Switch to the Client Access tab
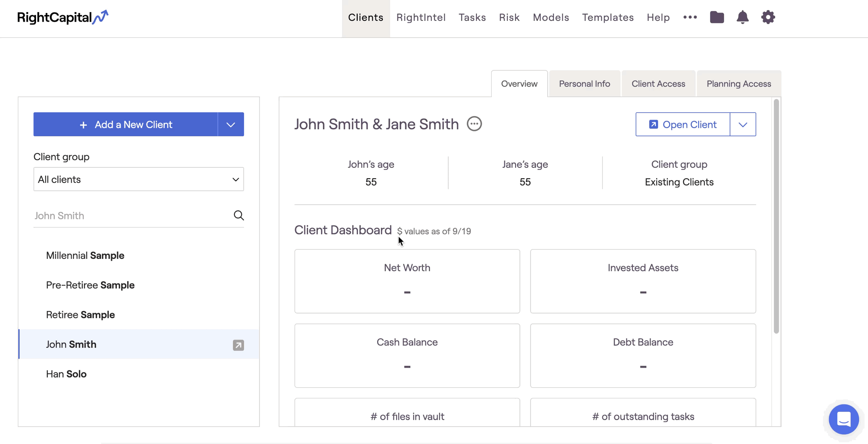Viewport: 868px width, 444px height. (x=658, y=84)
